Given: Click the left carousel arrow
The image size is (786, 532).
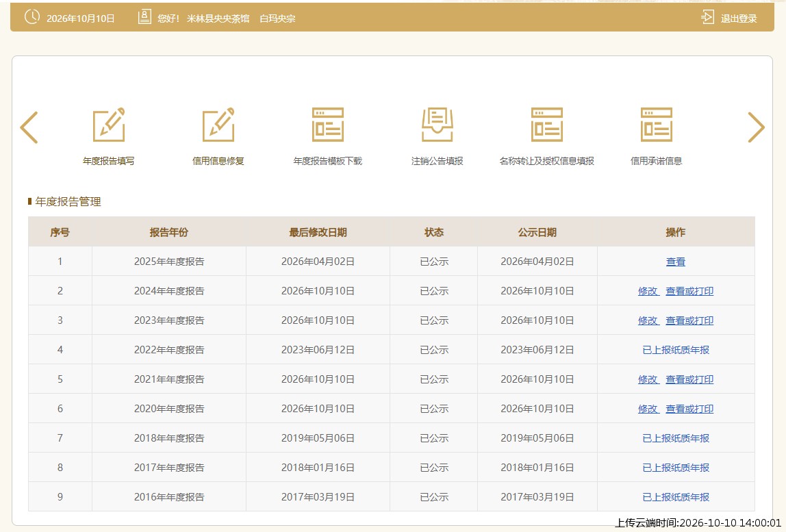Looking at the screenshot, I should [x=29, y=127].
